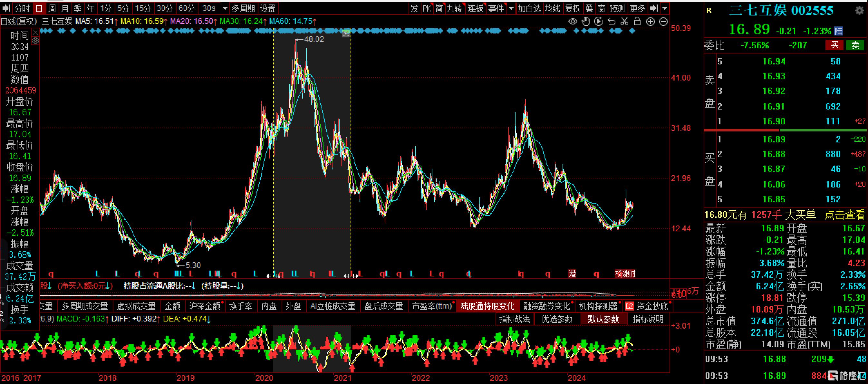Screen dimensions: 868x384
Task: Switch to 30分 minute chart
Action: (165, 8)
